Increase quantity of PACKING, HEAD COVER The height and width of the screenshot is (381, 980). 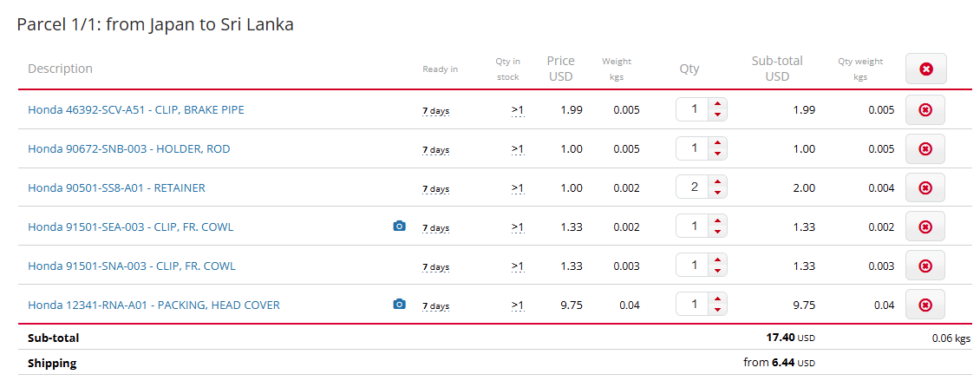[717, 299]
